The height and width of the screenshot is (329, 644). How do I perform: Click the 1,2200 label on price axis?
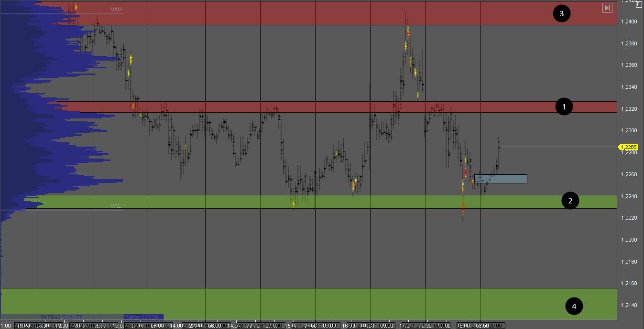[x=629, y=240]
